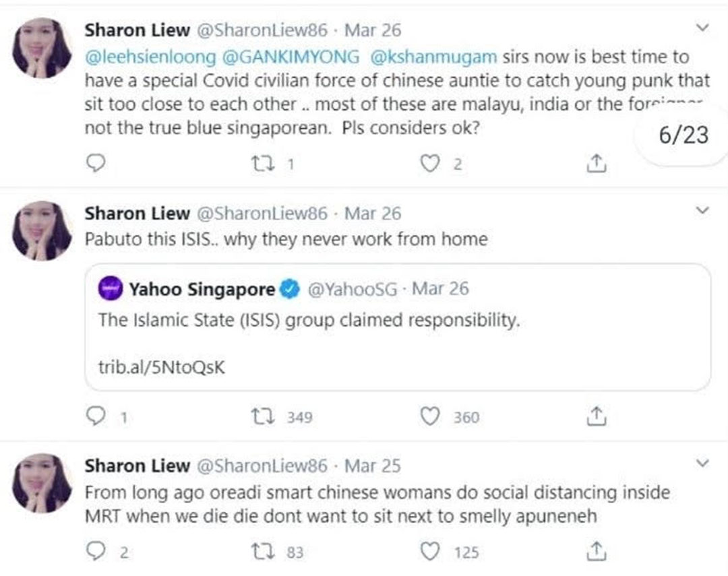The height and width of the screenshot is (576, 728).
Task: Click the 6/23 image counter badge
Action: point(684,135)
